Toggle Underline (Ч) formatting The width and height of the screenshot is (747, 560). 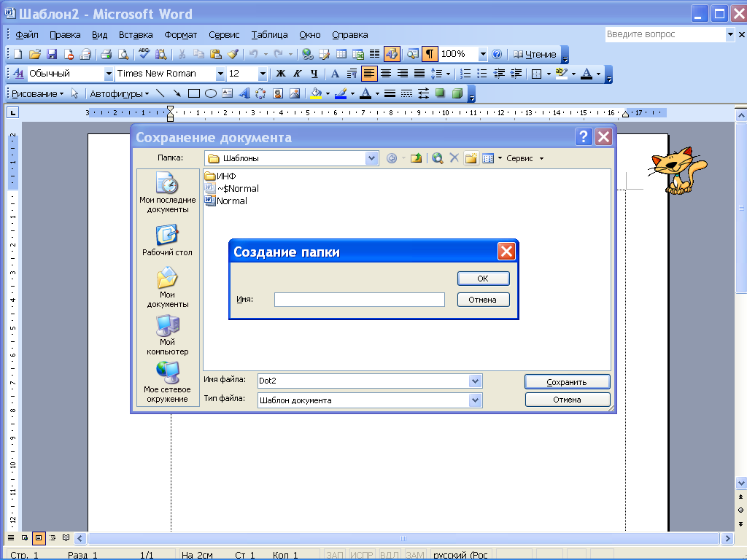click(x=314, y=74)
